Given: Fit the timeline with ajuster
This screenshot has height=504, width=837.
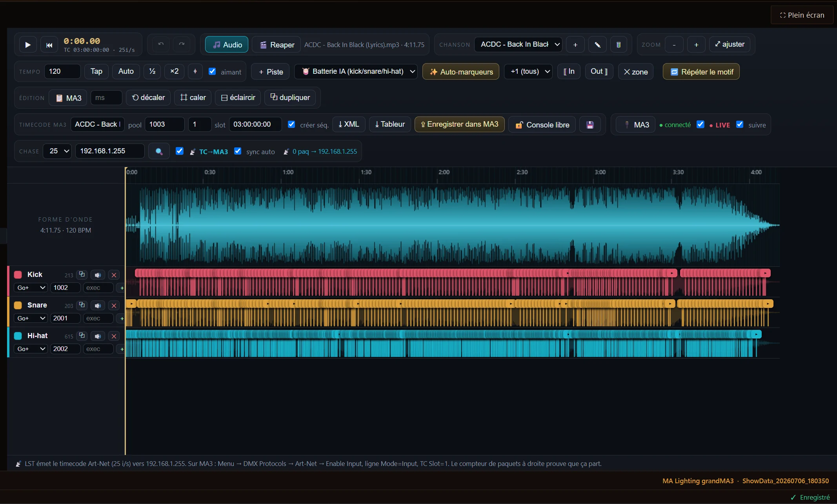Looking at the screenshot, I should coord(730,44).
